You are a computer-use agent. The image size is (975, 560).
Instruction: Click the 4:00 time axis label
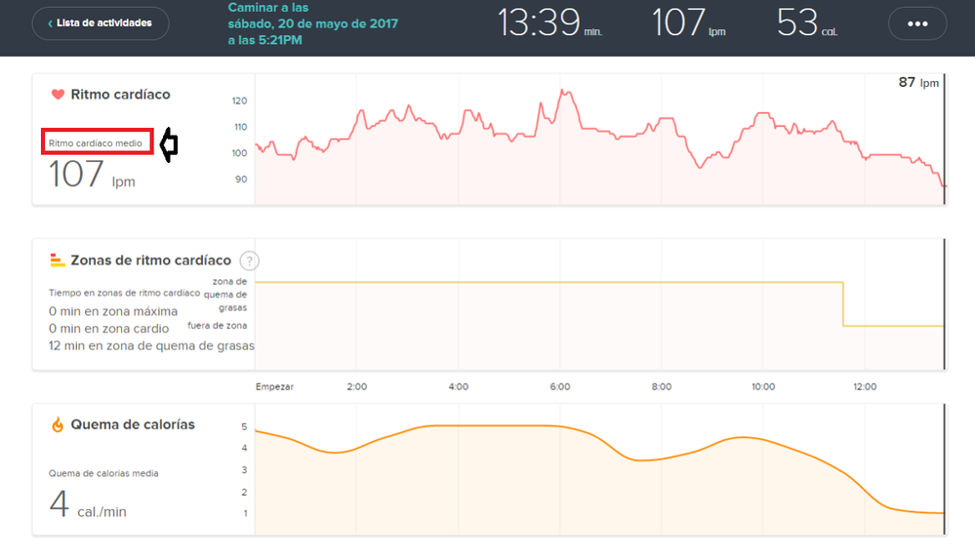click(x=459, y=386)
